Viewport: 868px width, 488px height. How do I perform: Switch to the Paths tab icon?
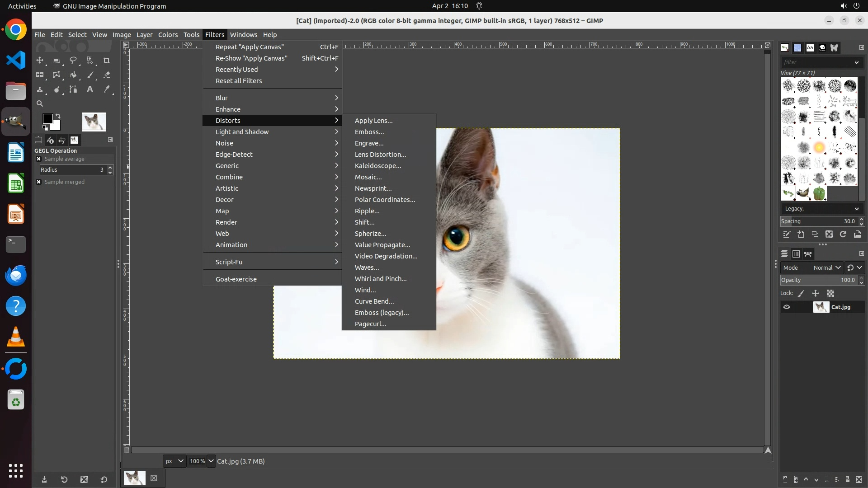coord(808,254)
